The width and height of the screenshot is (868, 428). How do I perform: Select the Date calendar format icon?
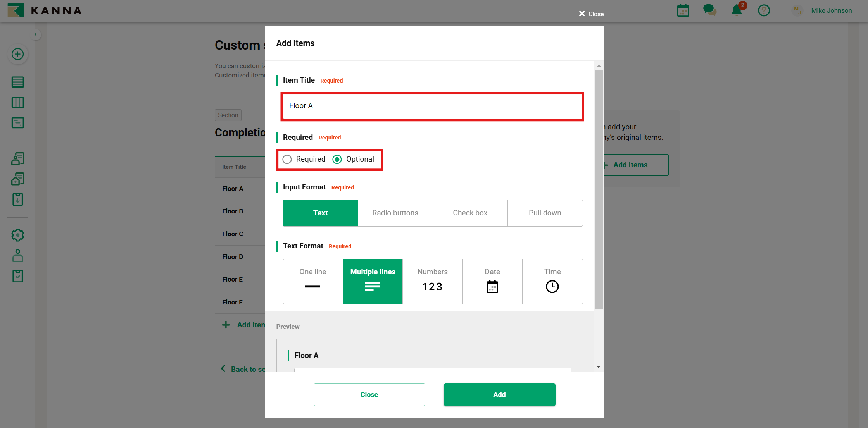[492, 282]
